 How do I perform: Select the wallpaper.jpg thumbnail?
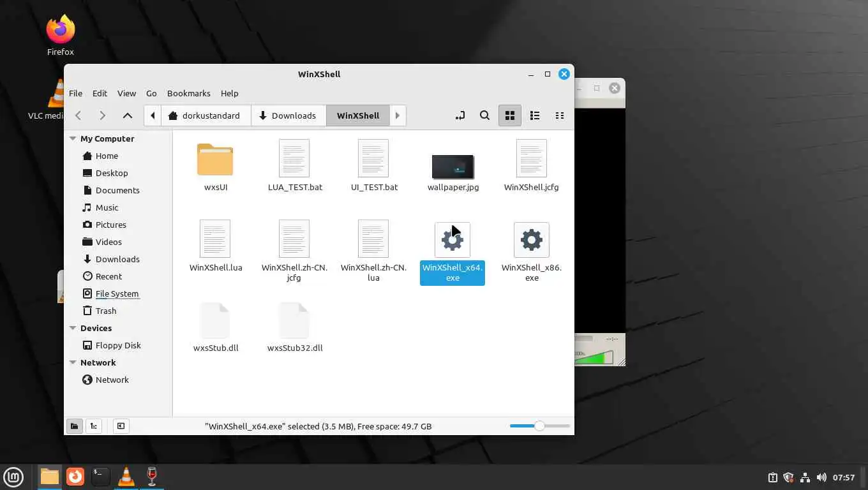coord(453,167)
